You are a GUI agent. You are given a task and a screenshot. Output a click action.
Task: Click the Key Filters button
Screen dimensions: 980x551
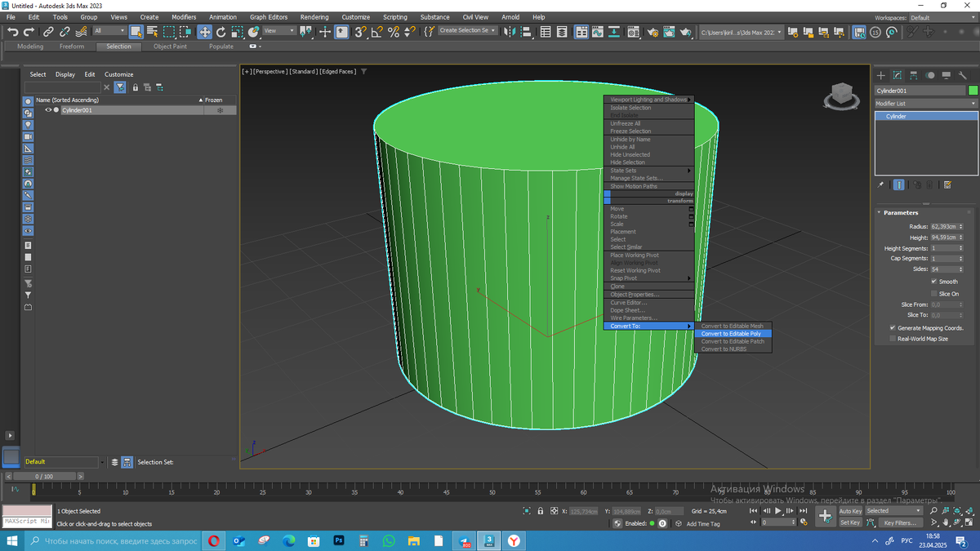pyautogui.click(x=899, y=522)
